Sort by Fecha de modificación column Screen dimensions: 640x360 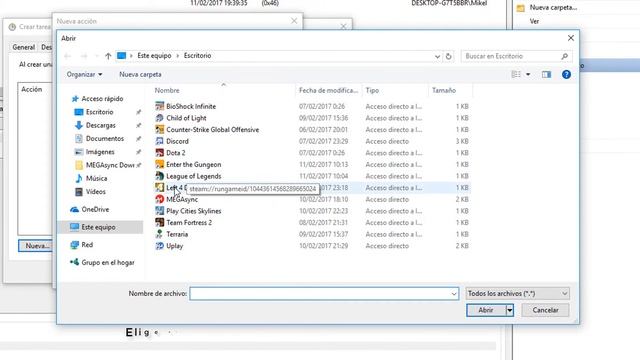tap(328, 90)
